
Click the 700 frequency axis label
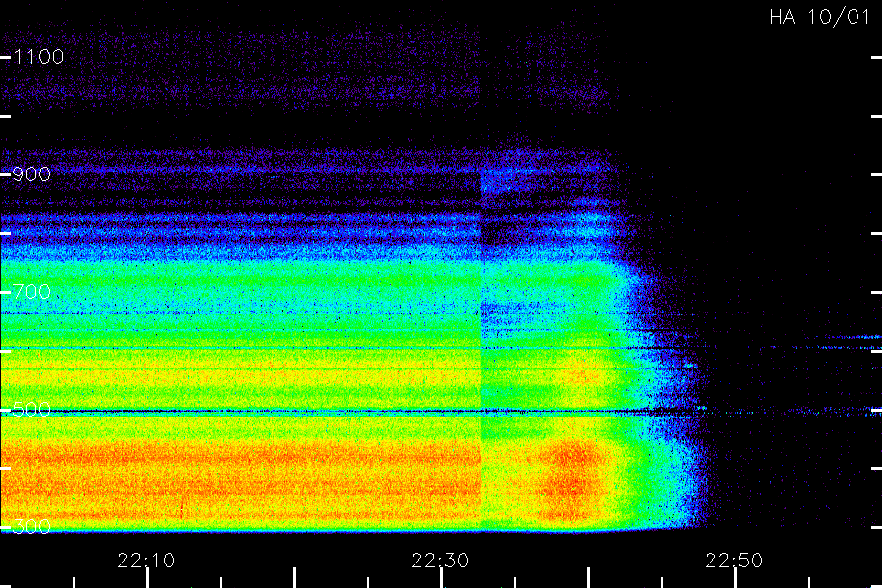coord(31,292)
